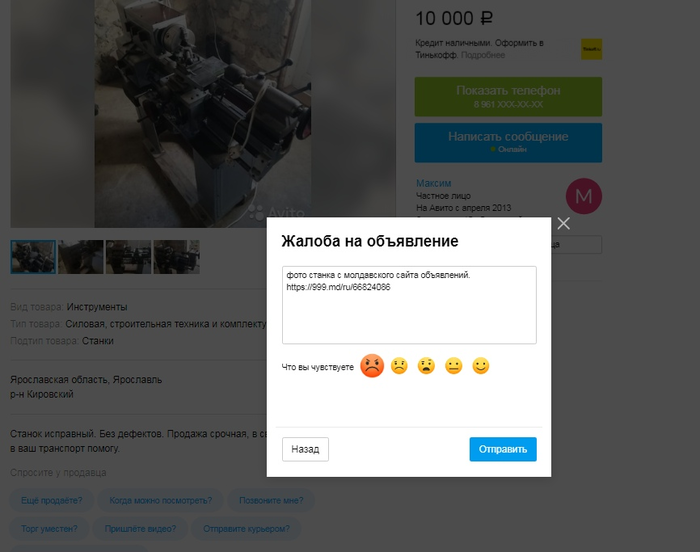
Task: Click the Инструменты category value
Action: pyautogui.click(x=97, y=307)
